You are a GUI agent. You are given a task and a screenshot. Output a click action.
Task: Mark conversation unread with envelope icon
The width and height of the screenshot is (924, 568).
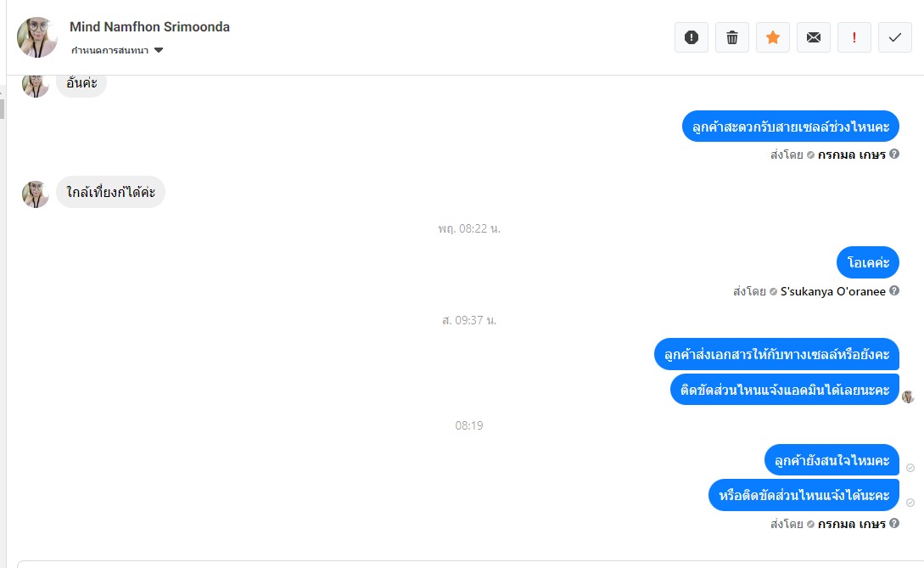point(813,37)
